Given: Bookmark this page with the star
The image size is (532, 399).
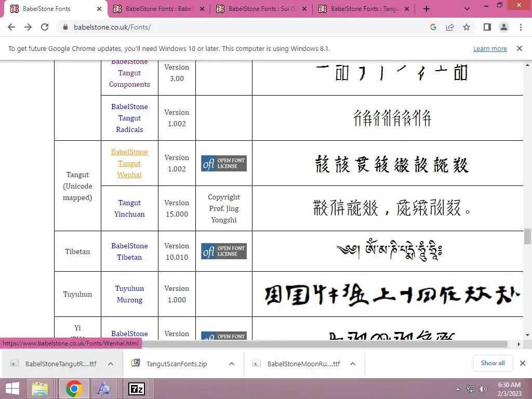Looking at the screenshot, I should click(x=467, y=27).
